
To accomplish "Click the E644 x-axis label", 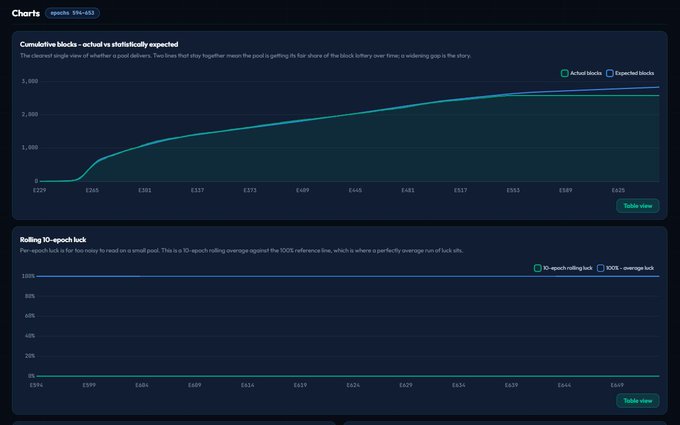I will [564, 385].
